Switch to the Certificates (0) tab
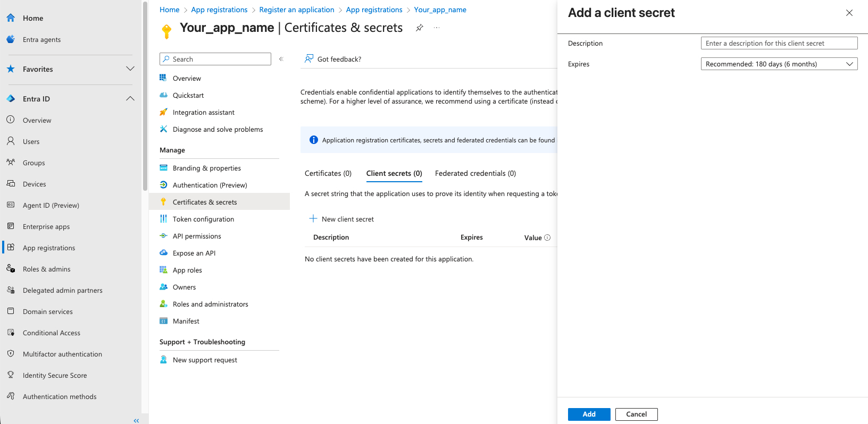 [x=328, y=173]
